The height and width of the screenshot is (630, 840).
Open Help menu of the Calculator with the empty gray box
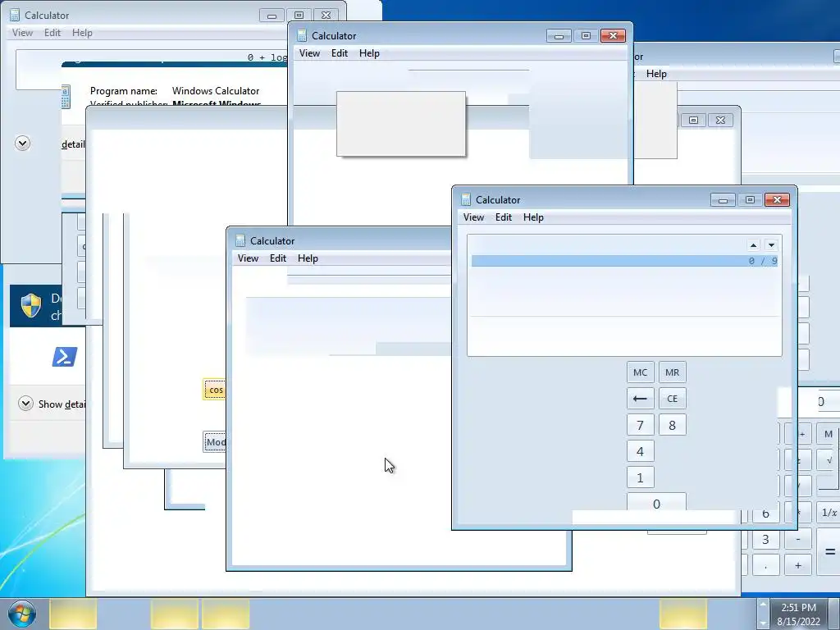pyautogui.click(x=370, y=53)
